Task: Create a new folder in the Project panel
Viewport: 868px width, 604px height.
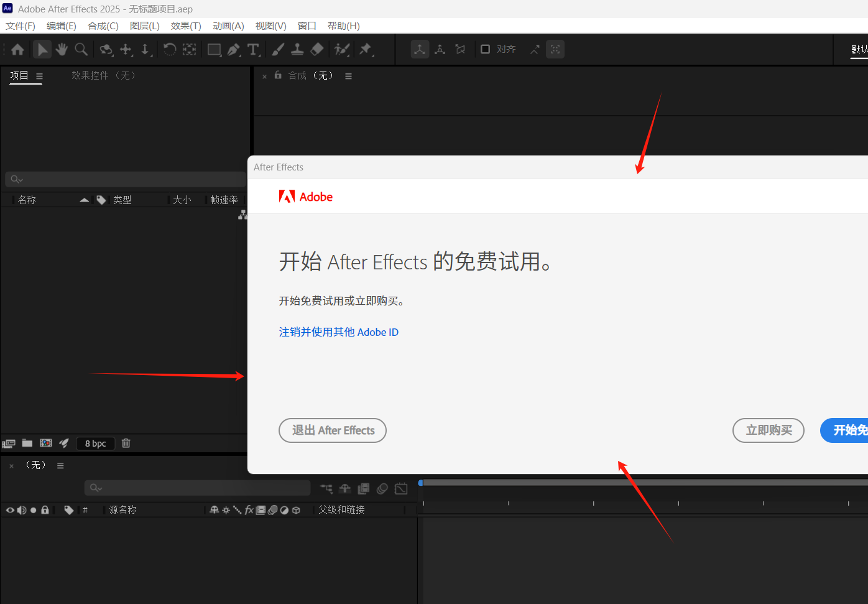Action: point(27,443)
